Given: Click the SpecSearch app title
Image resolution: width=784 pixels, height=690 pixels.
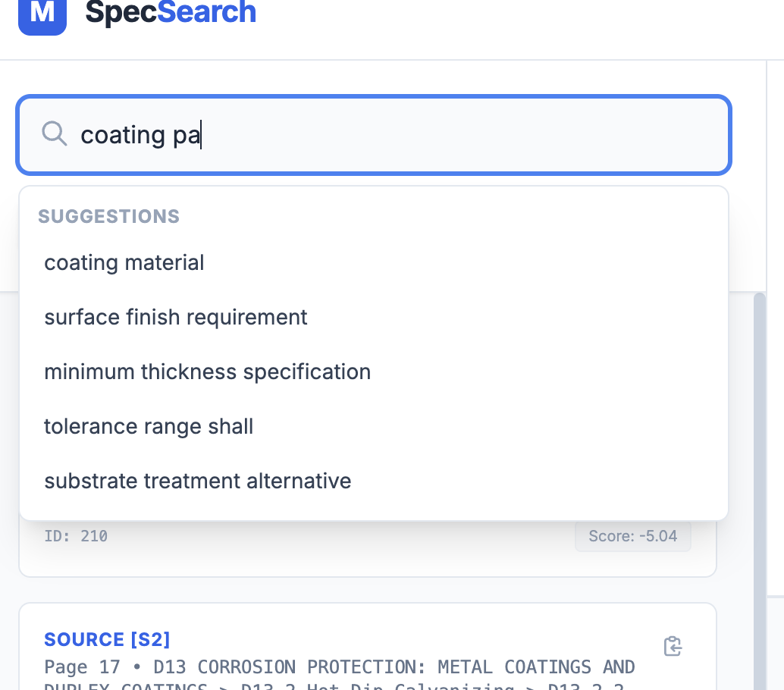Looking at the screenshot, I should 171,13.
